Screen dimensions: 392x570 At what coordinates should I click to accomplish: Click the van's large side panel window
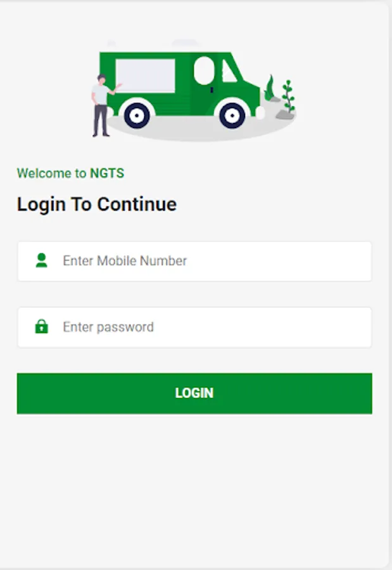(x=146, y=75)
